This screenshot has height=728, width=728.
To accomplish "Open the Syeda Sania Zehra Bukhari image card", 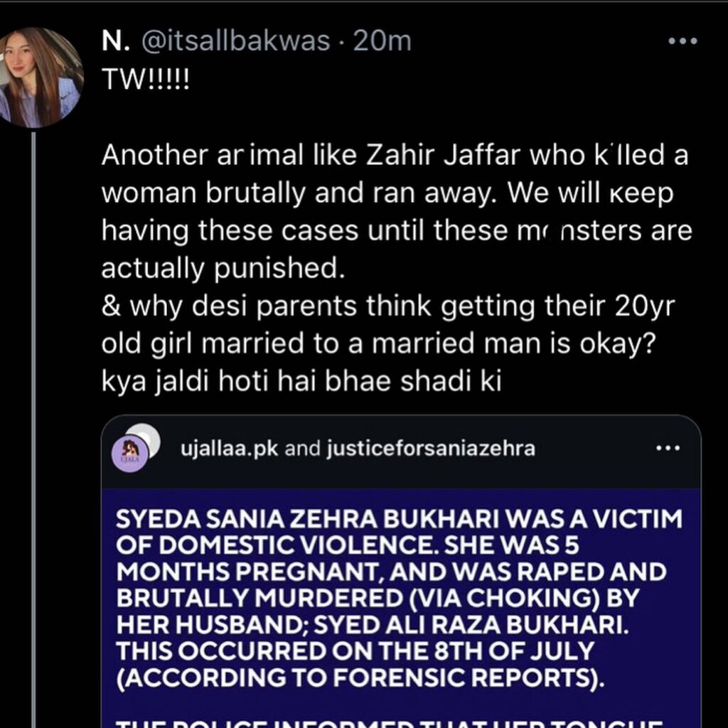I will [x=401, y=609].
